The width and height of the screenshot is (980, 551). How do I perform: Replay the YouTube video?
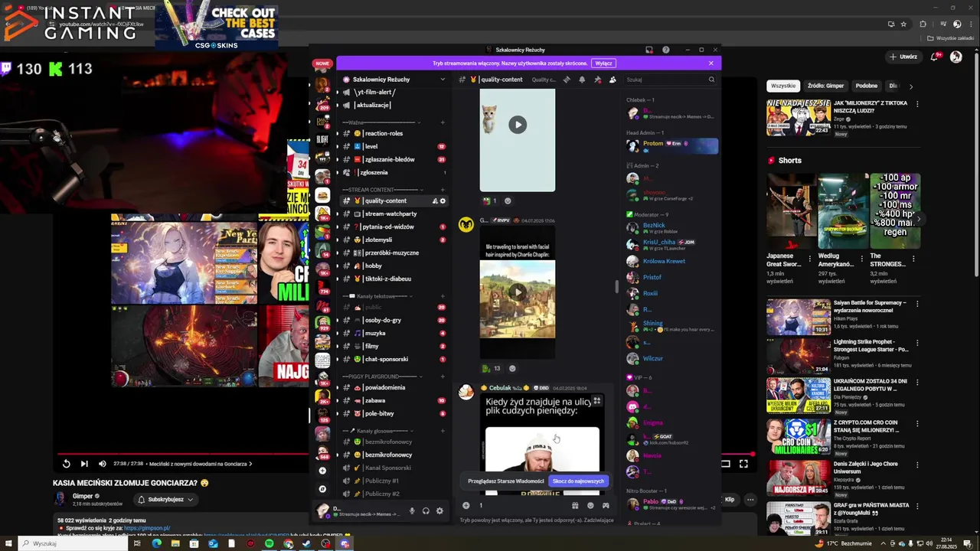coord(66,464)
